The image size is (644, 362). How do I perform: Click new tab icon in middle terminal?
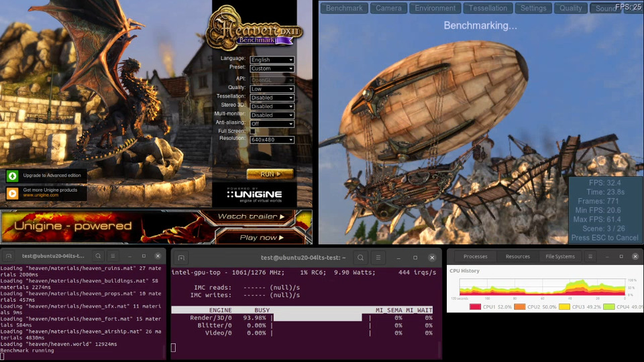point(181,257)
